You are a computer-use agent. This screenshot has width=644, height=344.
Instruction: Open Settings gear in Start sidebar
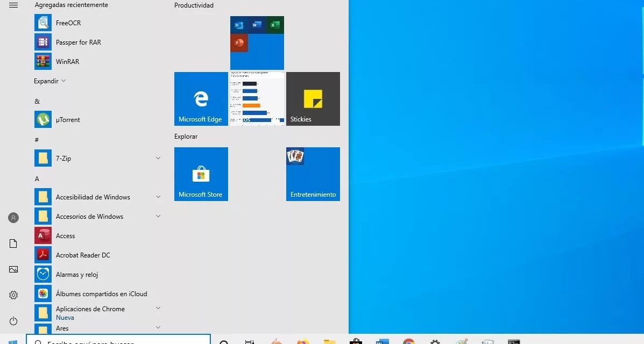click(x=13, y=295)
